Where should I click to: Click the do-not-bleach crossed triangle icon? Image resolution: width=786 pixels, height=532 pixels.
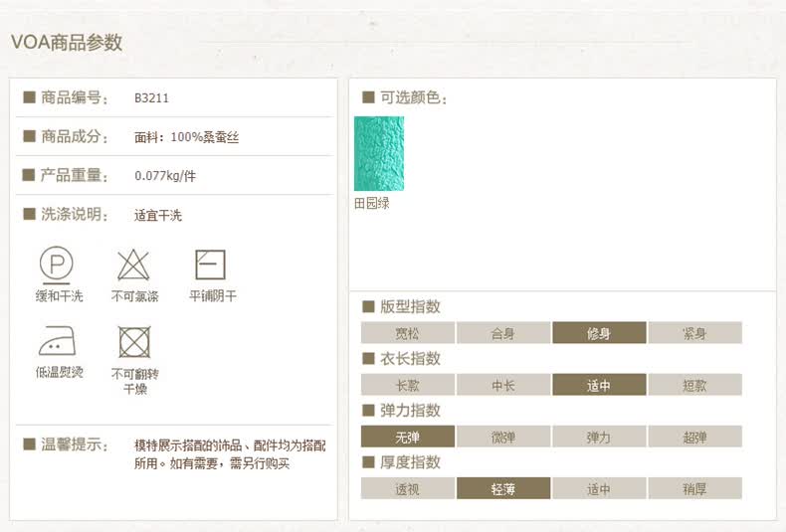pos(133,265)
